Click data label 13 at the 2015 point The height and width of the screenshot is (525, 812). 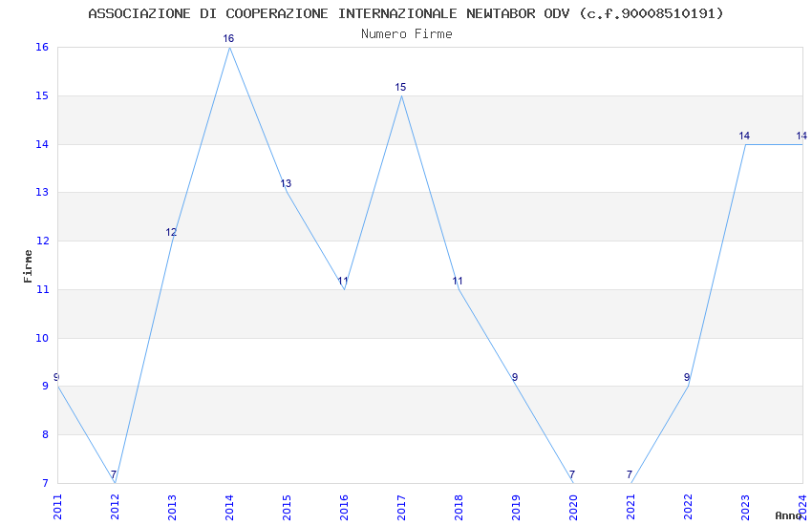[x=286, y=183]
